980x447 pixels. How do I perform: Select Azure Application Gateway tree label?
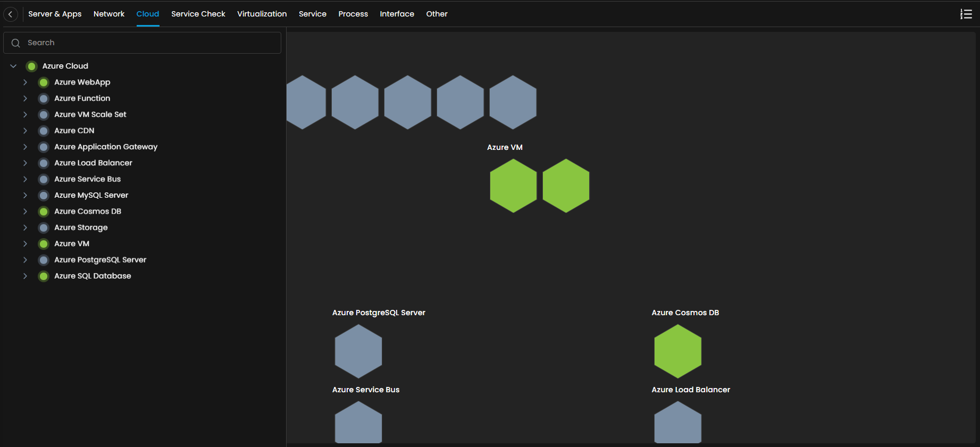(x=106, y=147)
